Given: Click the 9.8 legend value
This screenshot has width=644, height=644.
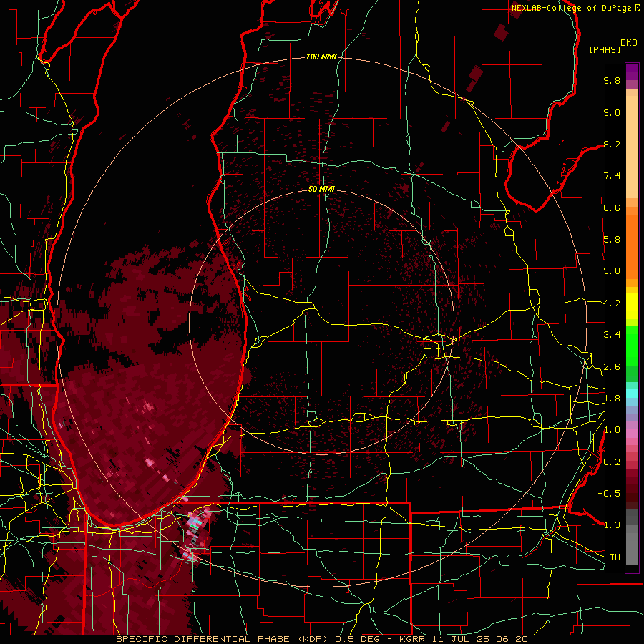Looking at the screenshot, I should click(x=612, y=80).
